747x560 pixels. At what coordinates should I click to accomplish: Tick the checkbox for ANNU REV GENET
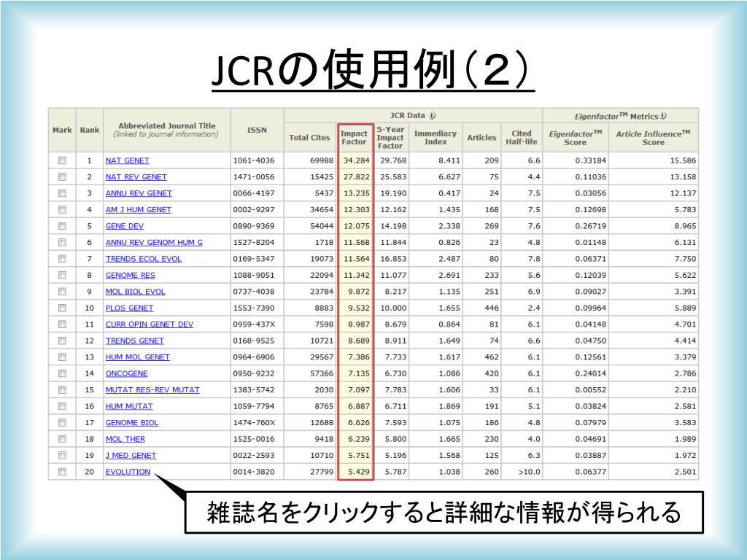(62, 193)
